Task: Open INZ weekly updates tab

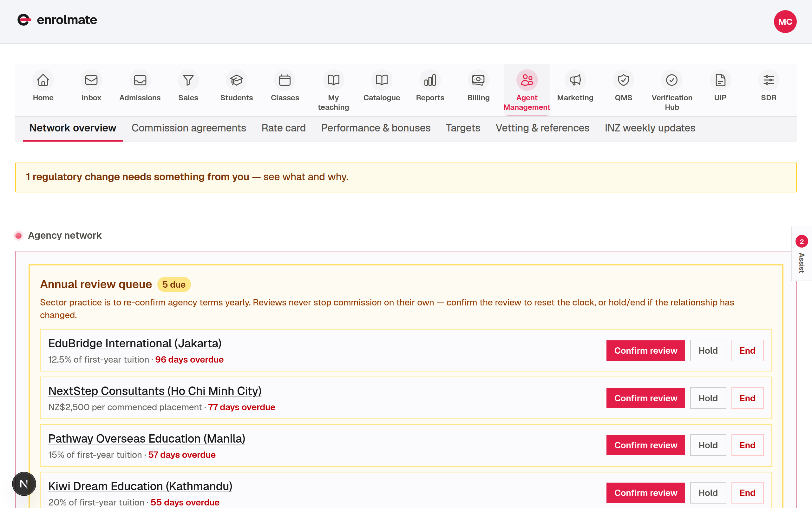Action: point(650,128)
